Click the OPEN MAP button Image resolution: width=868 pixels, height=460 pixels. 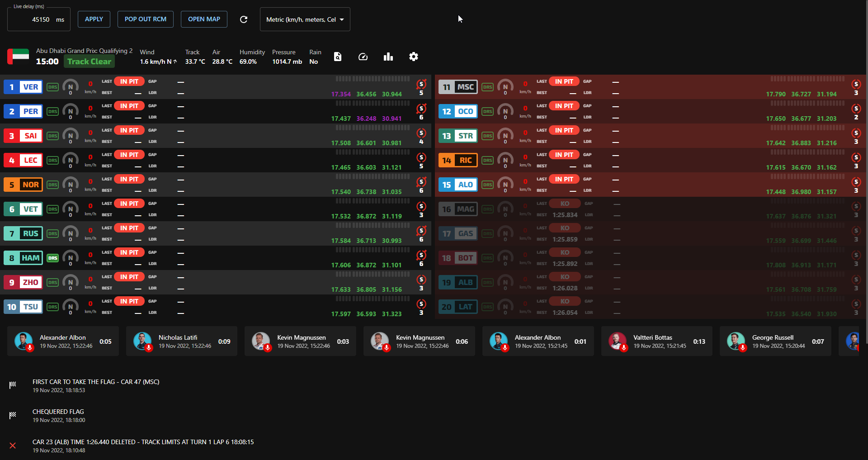pos(204,19)
